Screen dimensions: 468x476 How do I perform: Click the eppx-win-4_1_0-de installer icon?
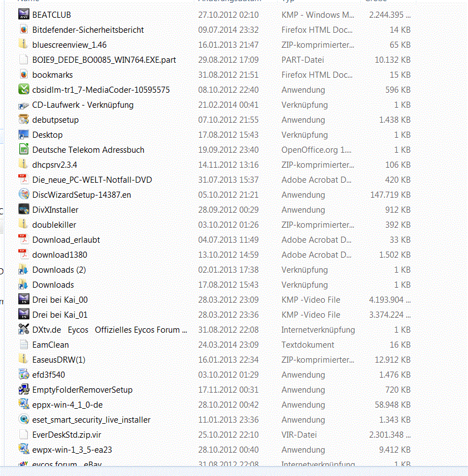click(24, 404)
